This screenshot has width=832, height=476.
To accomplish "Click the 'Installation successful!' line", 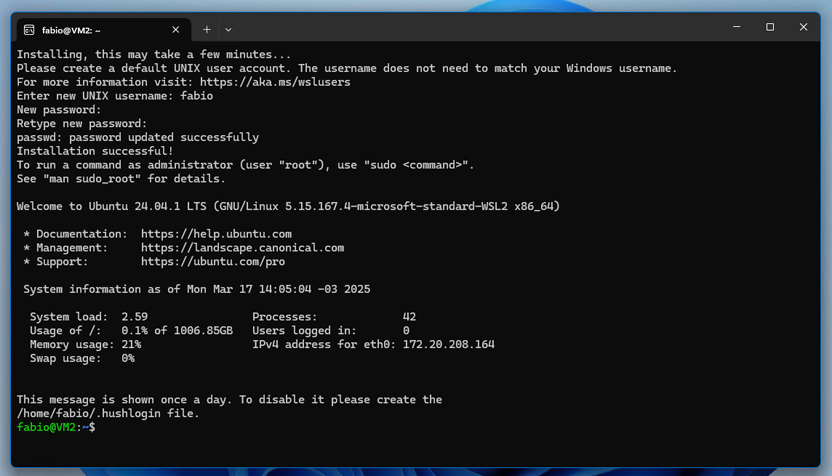I will pos(95,151).
